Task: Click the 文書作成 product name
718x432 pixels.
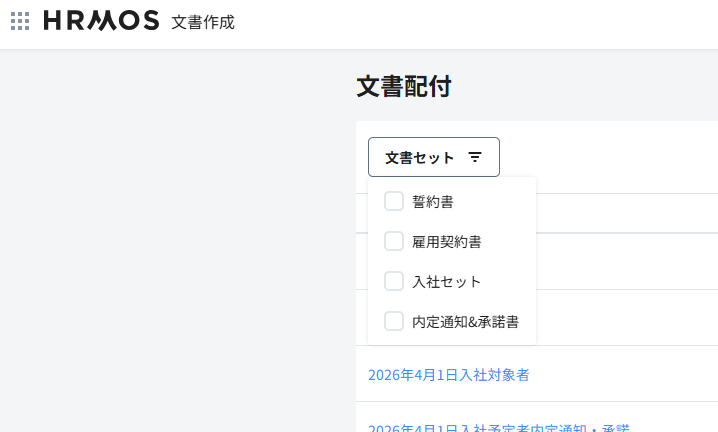Action: click(x=203, y=21)
